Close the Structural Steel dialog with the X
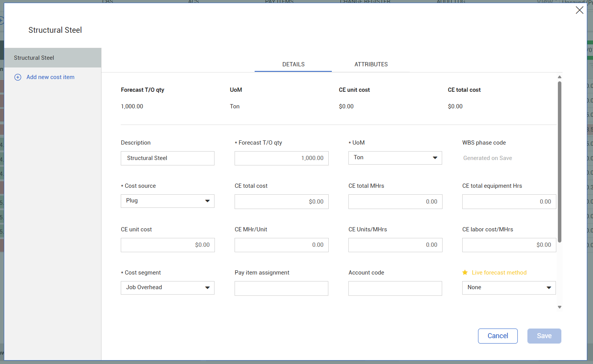593x364 pixels. [x=579, y=10]
